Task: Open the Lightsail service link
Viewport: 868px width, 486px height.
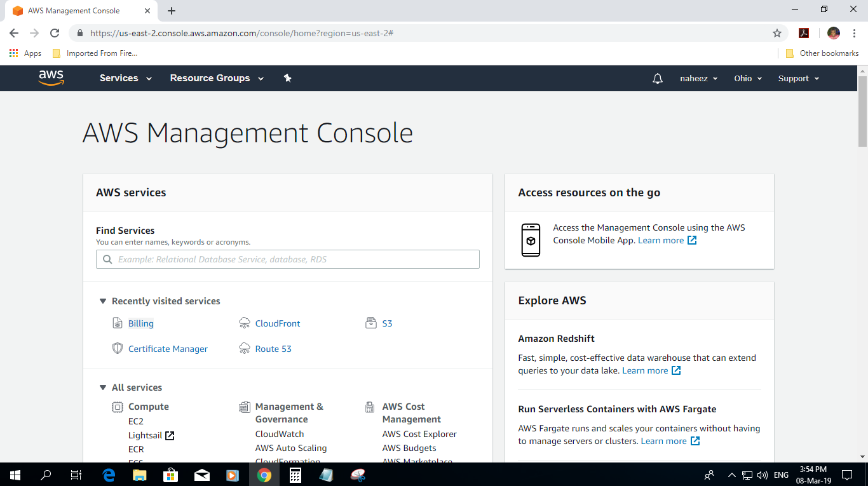Action: click(x=146, y=436)
